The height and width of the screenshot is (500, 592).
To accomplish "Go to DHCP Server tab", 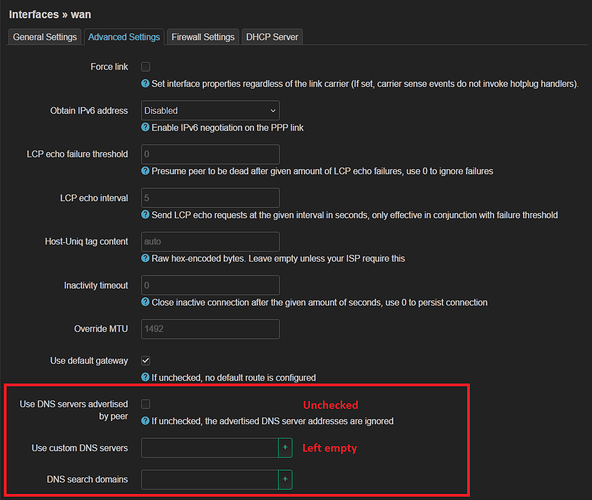I will coord(272,37).
